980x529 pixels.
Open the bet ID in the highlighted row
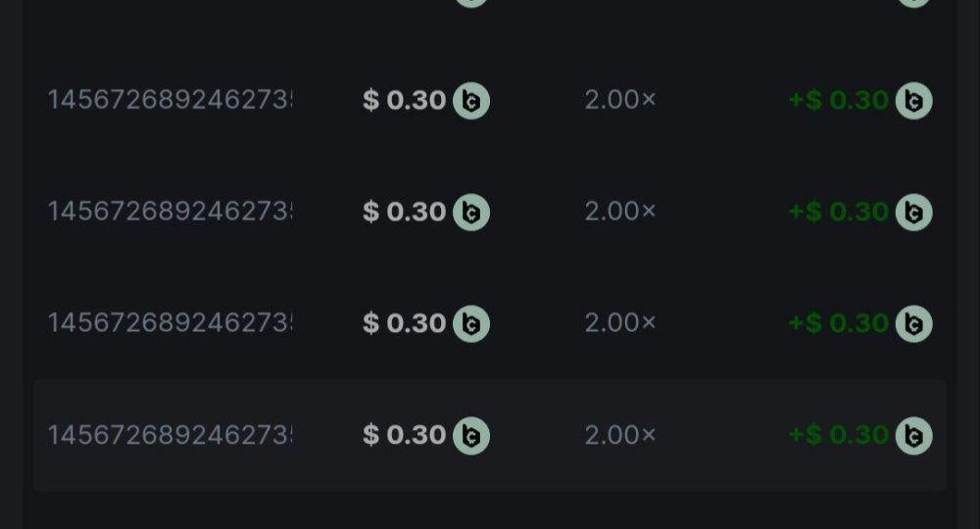point(171,434)
